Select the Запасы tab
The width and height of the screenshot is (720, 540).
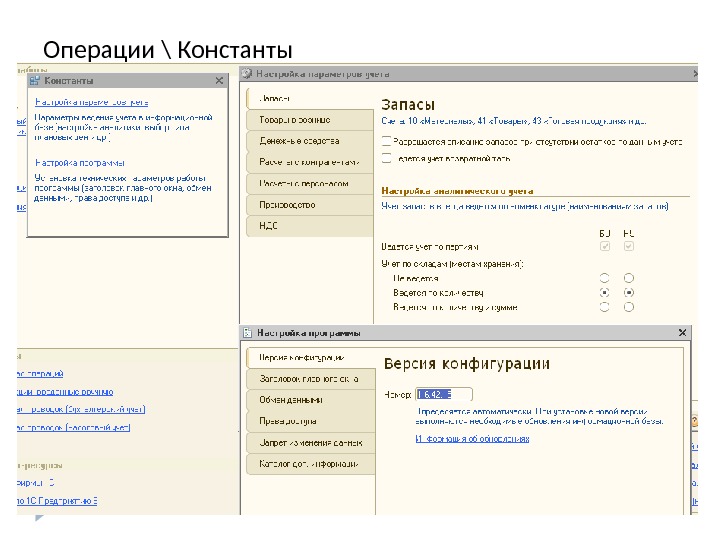point(310,99)
